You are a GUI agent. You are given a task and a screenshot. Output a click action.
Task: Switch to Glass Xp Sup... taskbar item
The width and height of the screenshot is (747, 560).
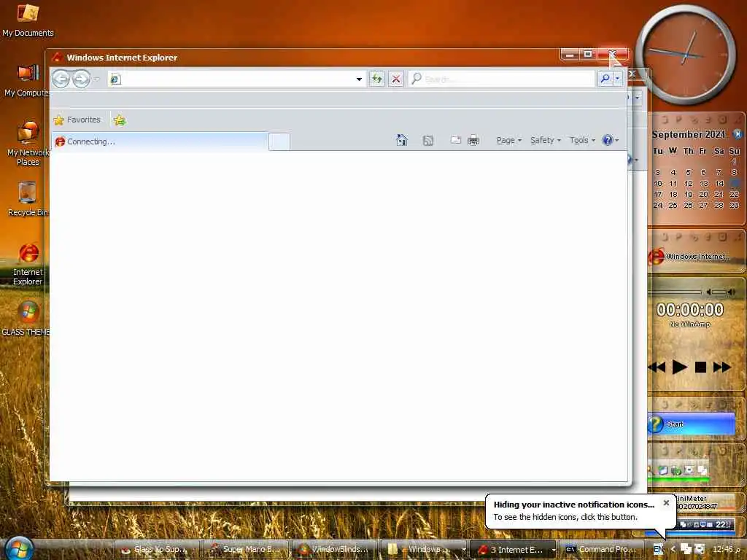tap(158, 550)
